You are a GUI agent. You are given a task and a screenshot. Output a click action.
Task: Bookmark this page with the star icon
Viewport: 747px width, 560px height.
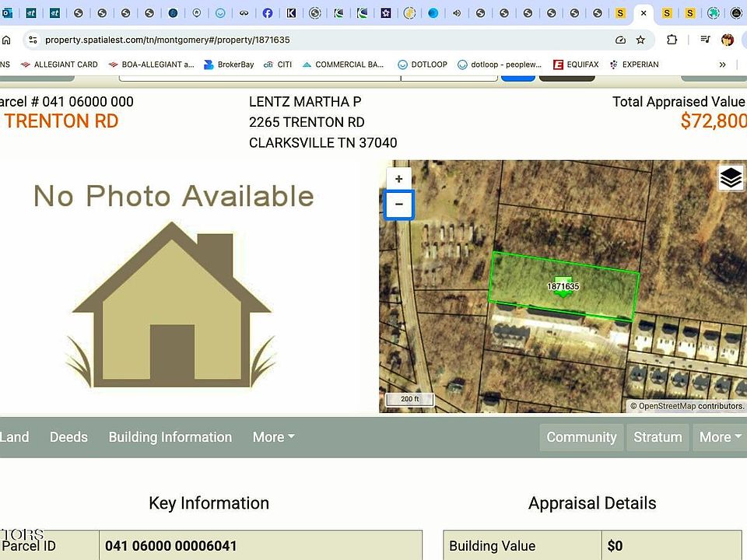[640, 40]
